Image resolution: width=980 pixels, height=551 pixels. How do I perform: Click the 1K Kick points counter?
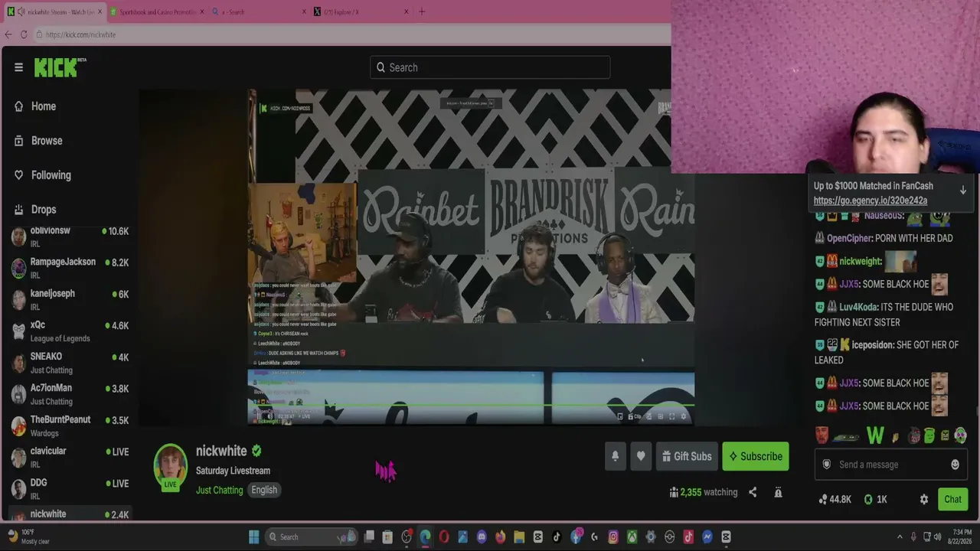tap(875, 499)
